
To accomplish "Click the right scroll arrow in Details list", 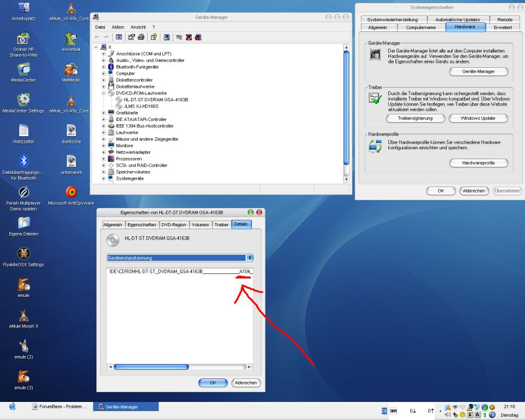I will pyautogui.click(x=249, y=367).
